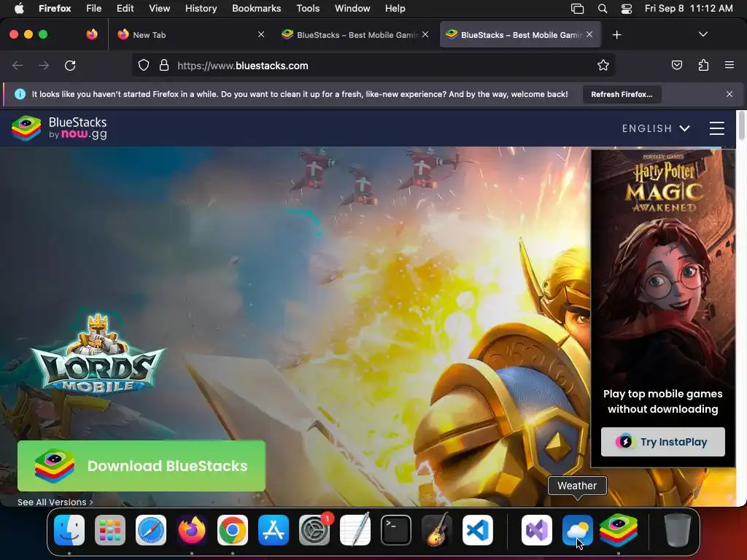Bookmark this page with star icon

(x=603, y=65)
